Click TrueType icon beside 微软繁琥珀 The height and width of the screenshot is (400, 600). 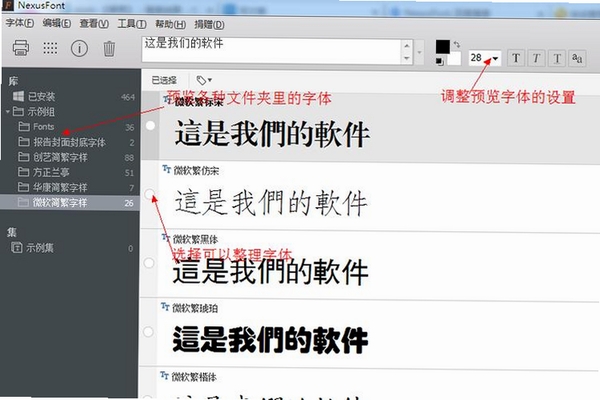click(165, 306)
